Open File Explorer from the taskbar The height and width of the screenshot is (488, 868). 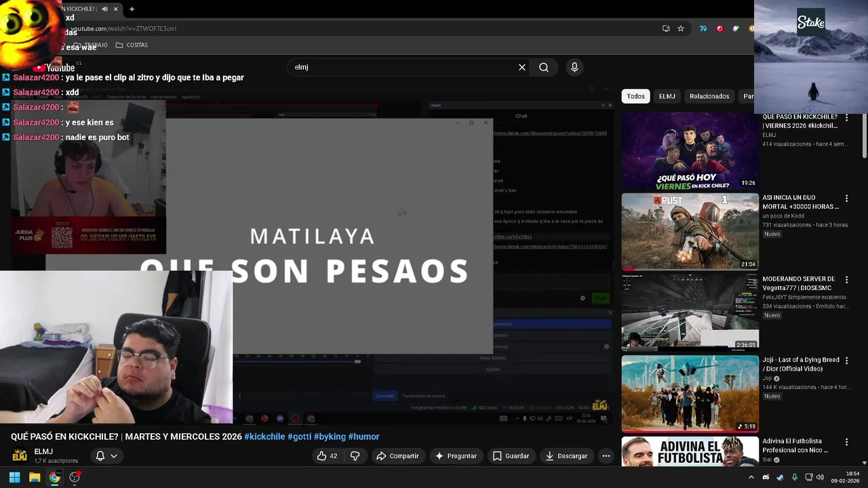click(x=35, y=477)
